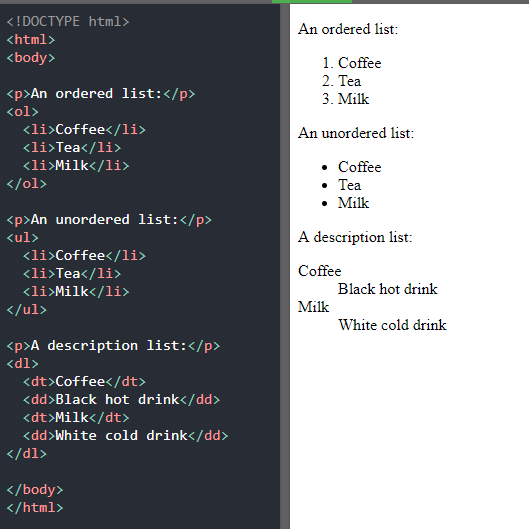
Task: Select the code line "<p>A description list:</p>"
Action: click(113, 346)
